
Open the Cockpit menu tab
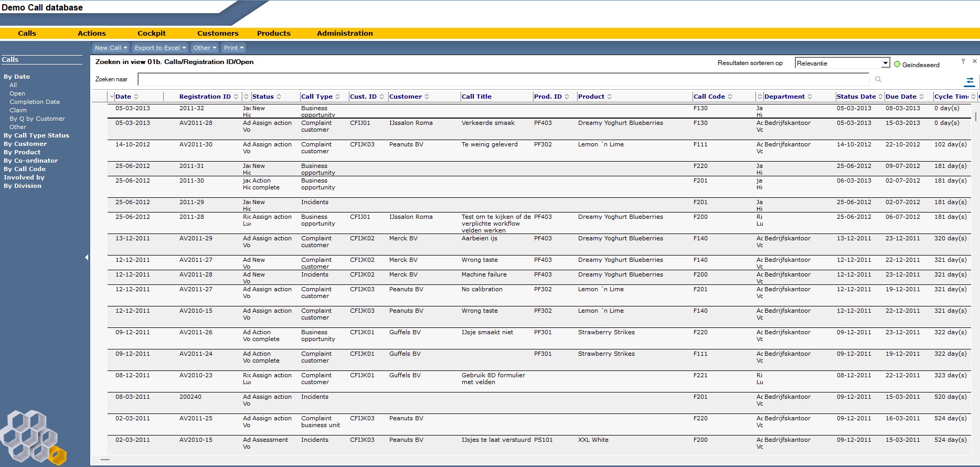[x=152, y=33]
